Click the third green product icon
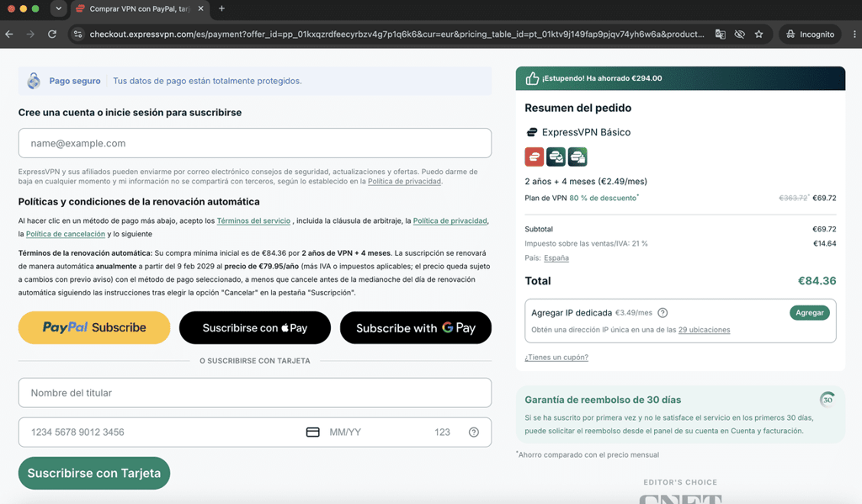Screen dimensions: 862x504 point(577,157)
